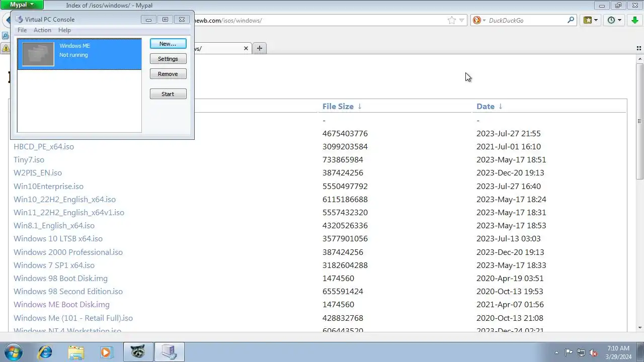Switch to Mypal raccoon taskbar icon
The image size is (644, 362).
138,352
